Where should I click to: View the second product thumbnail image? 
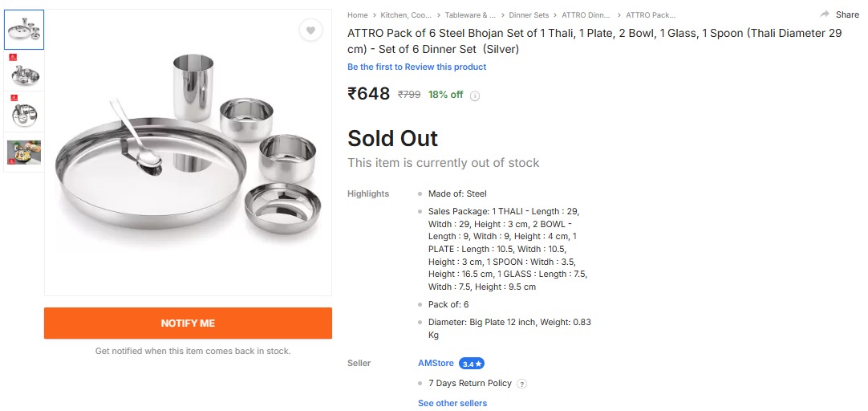click(x=24, y=71)
